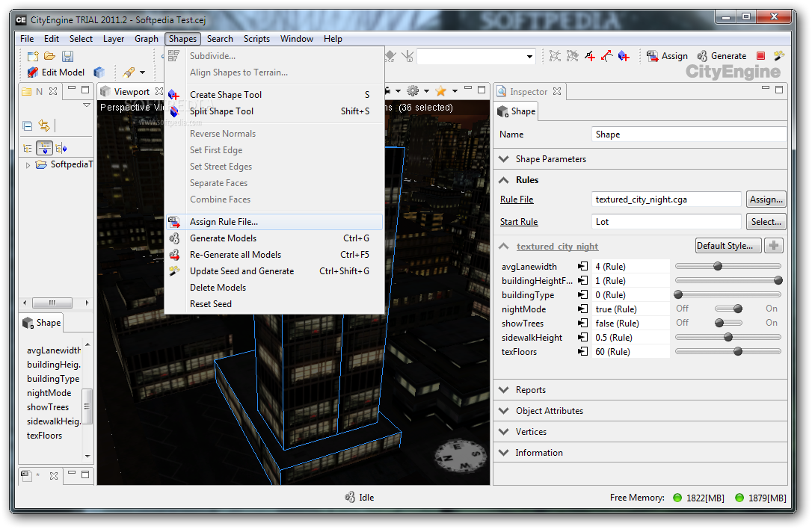Click the Rule File link

pos(517,199)
